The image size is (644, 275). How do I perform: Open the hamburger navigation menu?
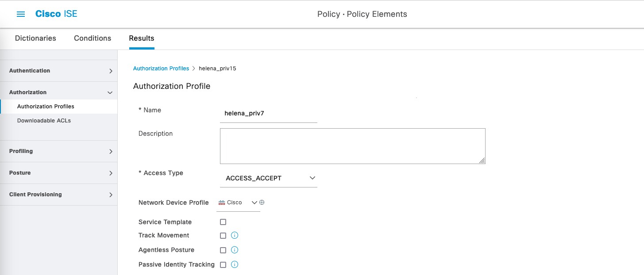click(x=21, y=14)
